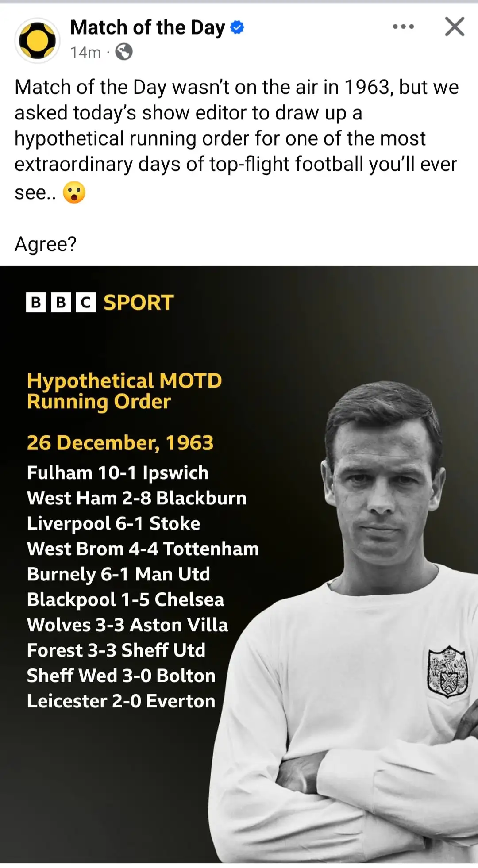Click the yellow SPORT wordmark
Screen dimensions: 478x868
(x=138, y=303)
